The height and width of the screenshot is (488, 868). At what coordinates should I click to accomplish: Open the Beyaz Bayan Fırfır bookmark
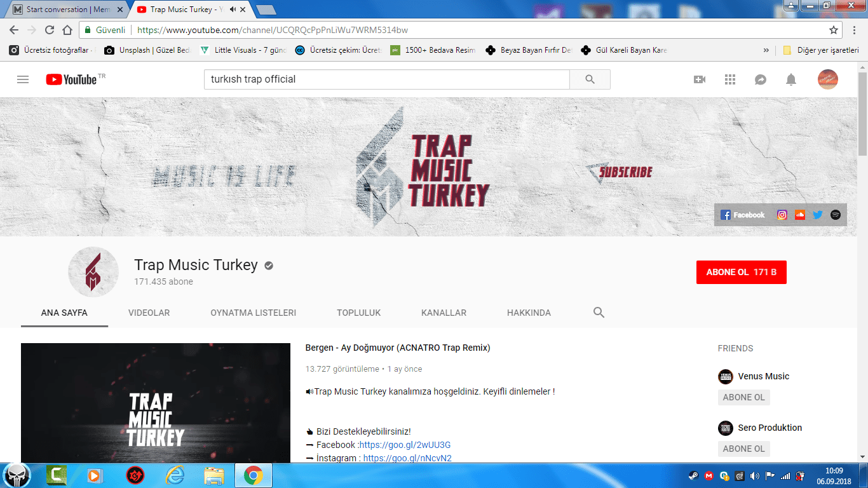(529, 50)
